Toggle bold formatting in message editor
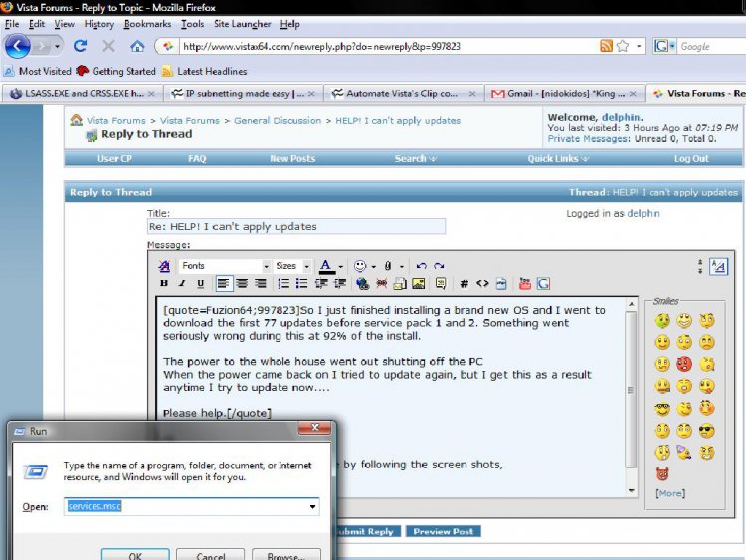Screen dimensions: 746x560 click(164, 283)
